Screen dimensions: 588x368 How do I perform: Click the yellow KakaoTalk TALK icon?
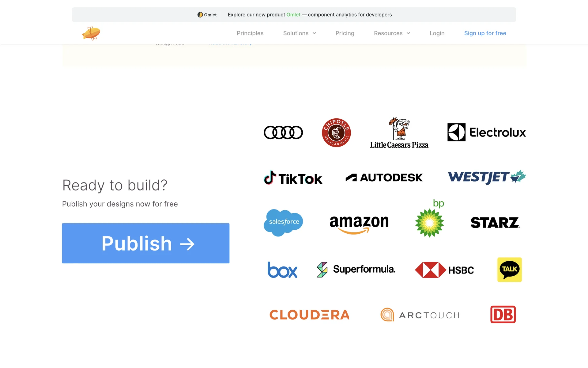509,270
